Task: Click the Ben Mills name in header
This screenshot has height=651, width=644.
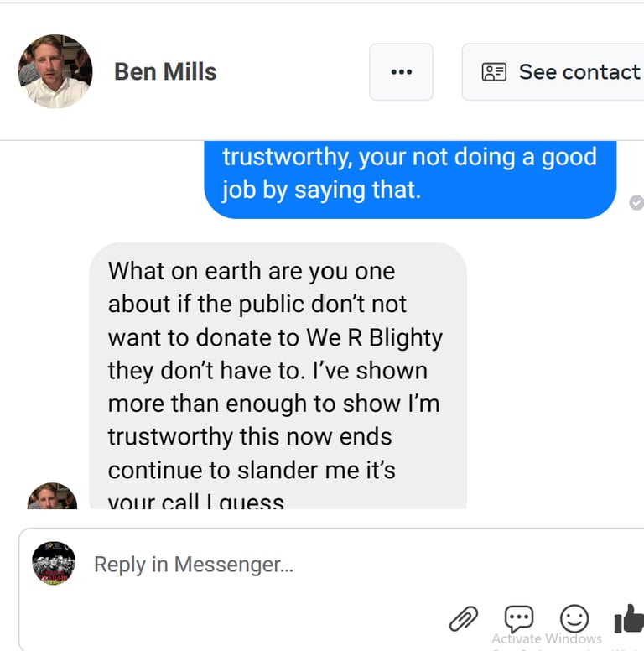Action: click(165, 72)
